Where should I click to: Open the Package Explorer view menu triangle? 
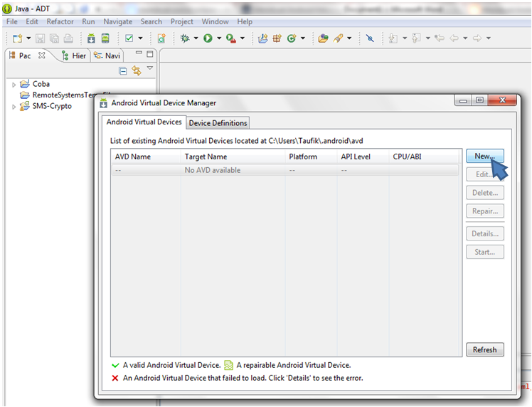pos(149,68)
